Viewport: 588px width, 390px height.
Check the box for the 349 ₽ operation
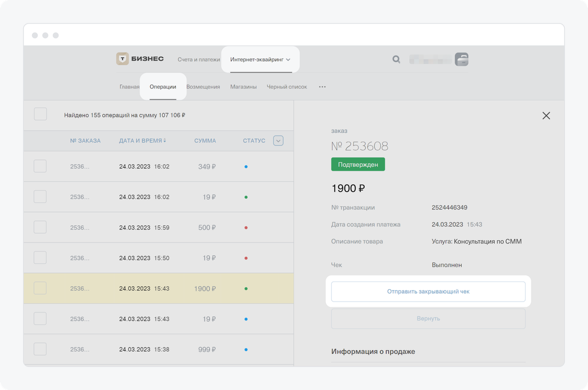pos(40,166)
